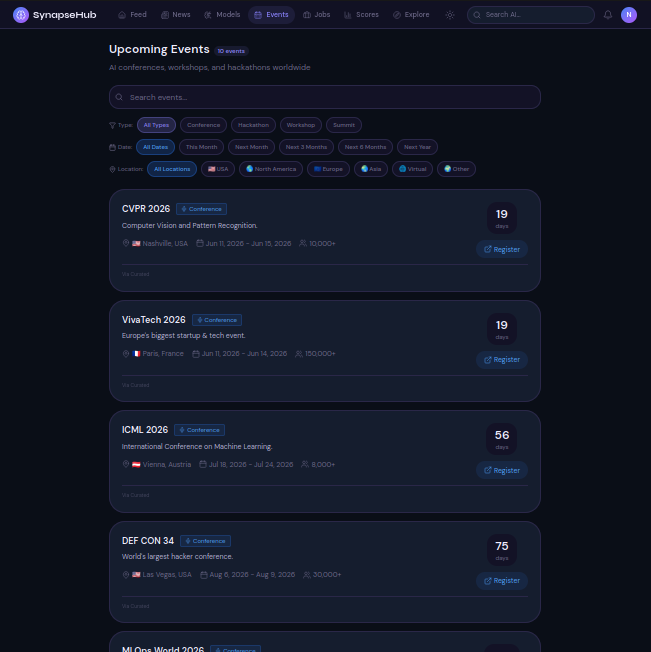The image size is (651, 652).
Task: Select the Events nav tab
Action: 271,15
